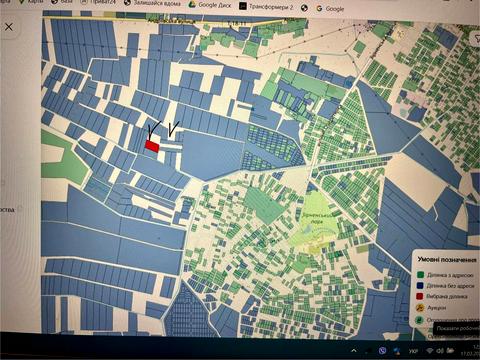The width and height of the screenshot is (480, 360).
Task: Open the База bookmark
Action: [62, 2]
